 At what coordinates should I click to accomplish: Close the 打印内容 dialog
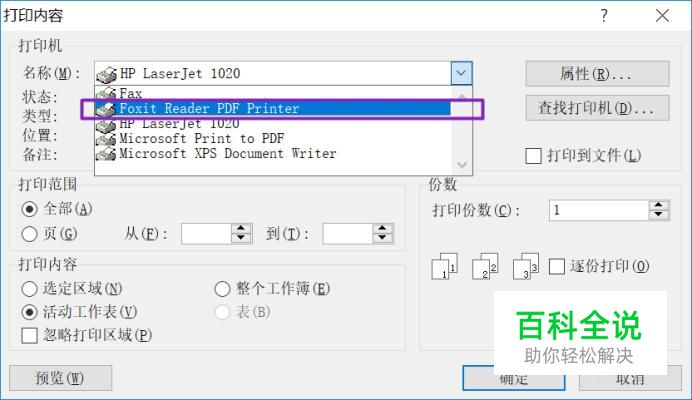tap(662, 15)
